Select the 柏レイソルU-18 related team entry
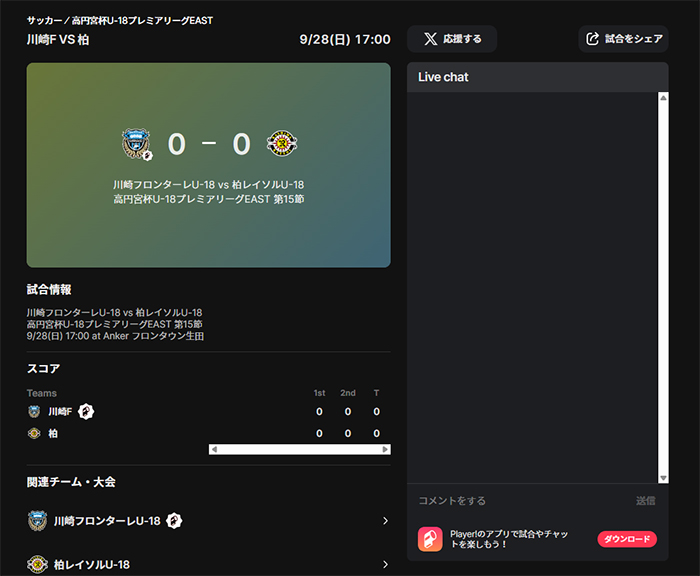This screenshot has height=576, width=700. point(208,564)
